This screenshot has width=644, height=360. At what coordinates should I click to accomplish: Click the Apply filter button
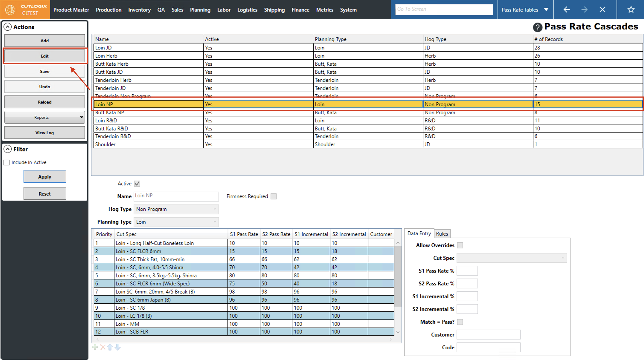coord(45,177)
